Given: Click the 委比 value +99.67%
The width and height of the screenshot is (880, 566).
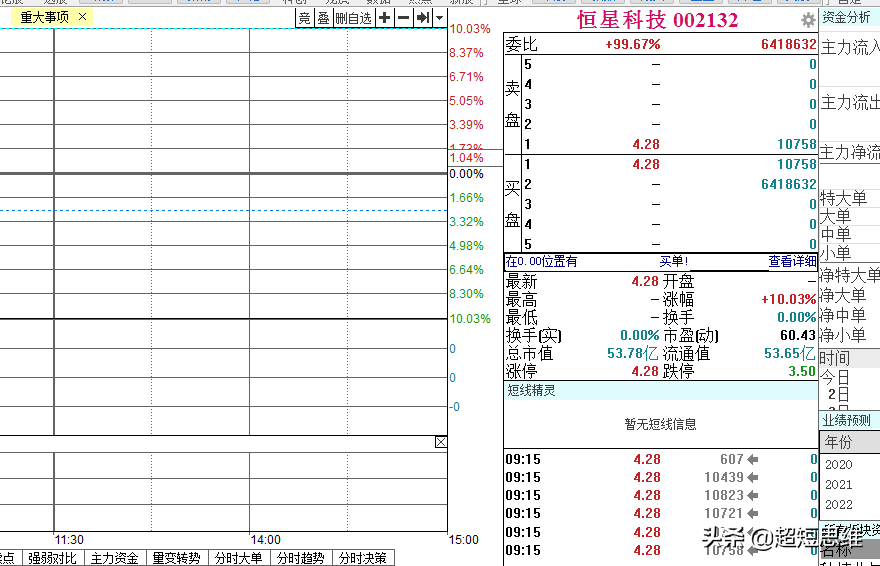Looking at the screenshot, I should click(632, 44).
